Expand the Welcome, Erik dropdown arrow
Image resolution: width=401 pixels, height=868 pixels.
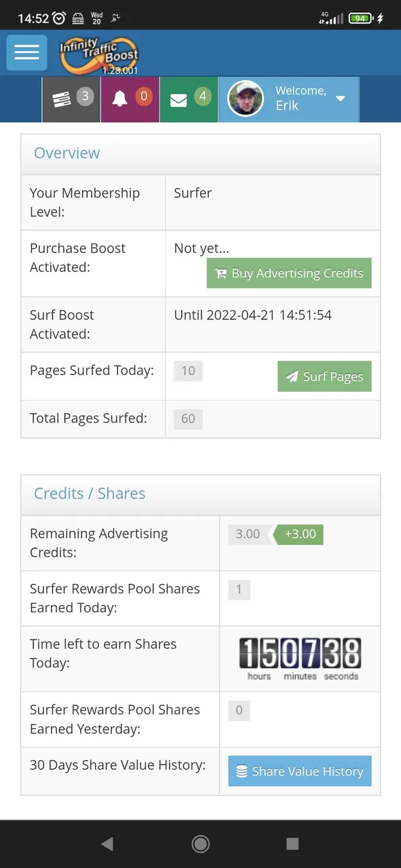(341, 99)
